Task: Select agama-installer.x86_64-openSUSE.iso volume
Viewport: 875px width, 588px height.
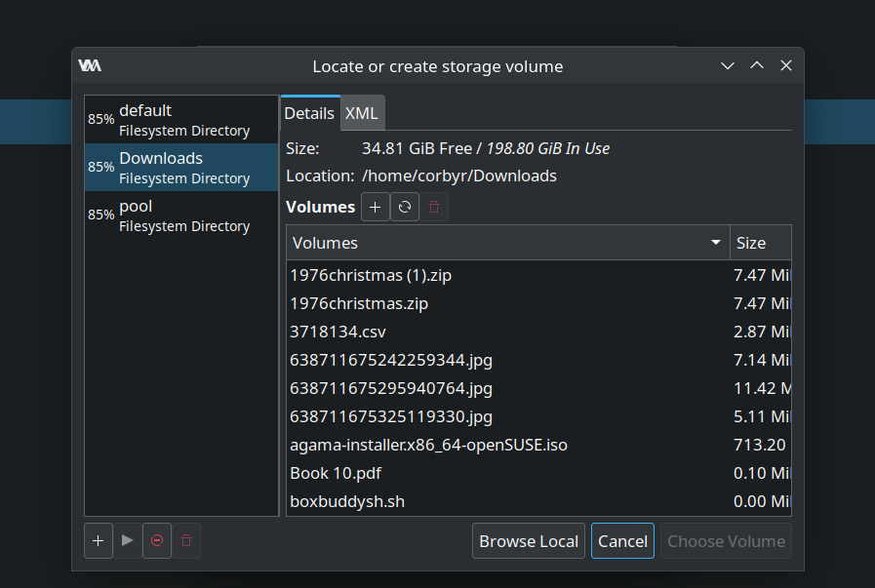Action: coord(538,445)
